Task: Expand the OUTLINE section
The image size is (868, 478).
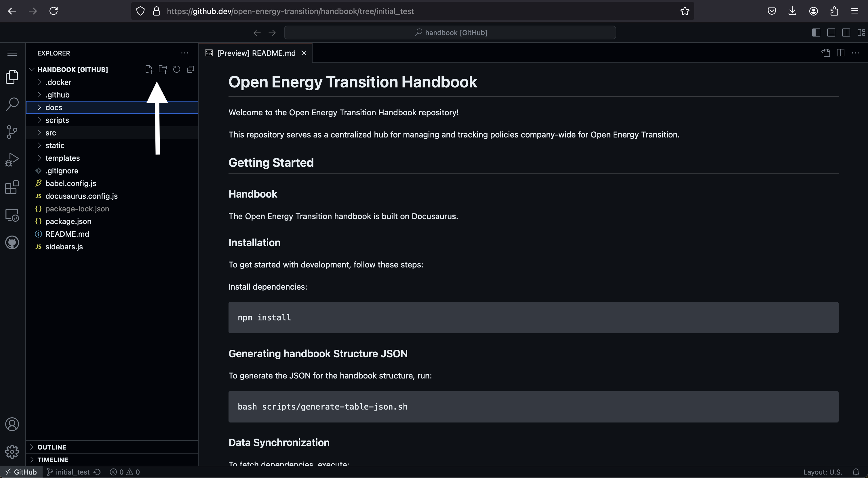Action: tap(52, 447)
